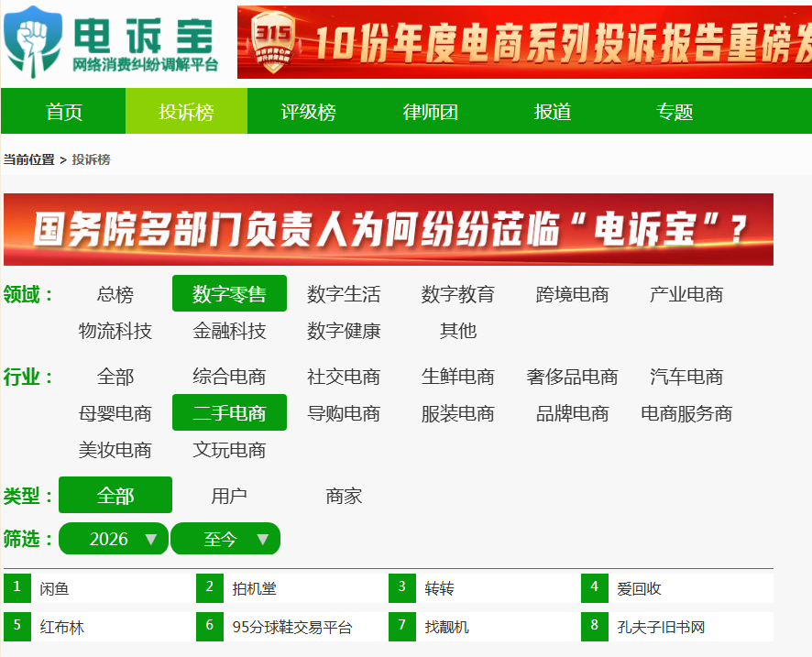This screenshot has height=657, width=812.
Task: Switch domain filter to 数字生活
Action: pyautogui.click(x=344, y=294)
